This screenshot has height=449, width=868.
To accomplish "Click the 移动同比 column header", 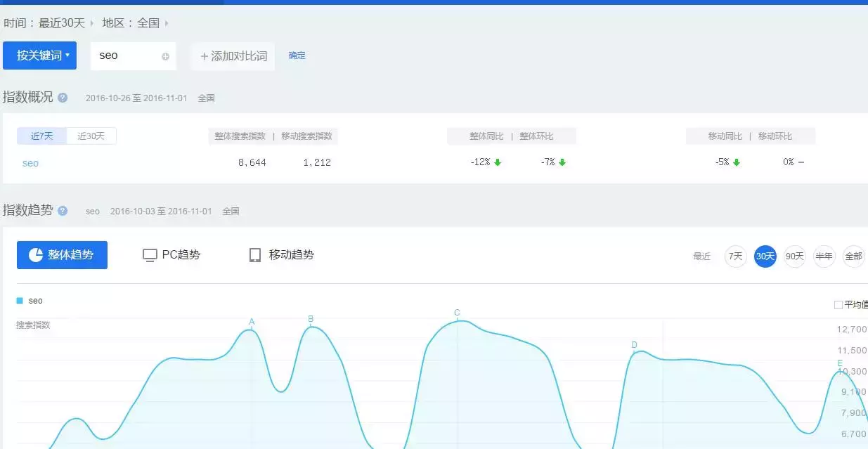I will pyautogui.click(x=725, y=136).
